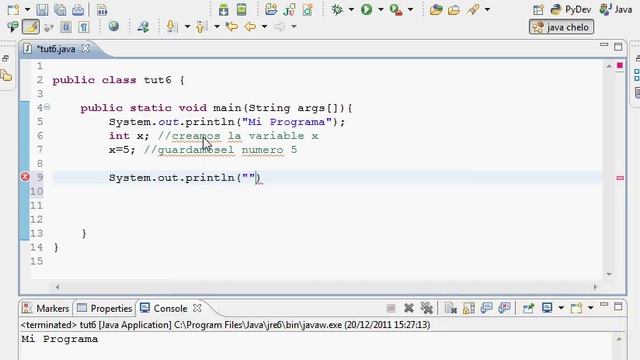
Task: Toggle Show Whitespace Characters paragraph icon
Action: tap(84, 27)
